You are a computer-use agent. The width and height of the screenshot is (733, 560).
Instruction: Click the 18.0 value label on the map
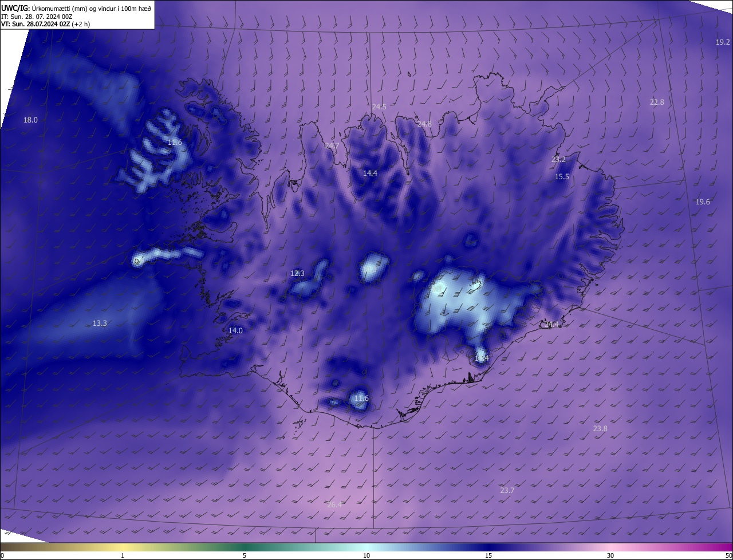30,120
